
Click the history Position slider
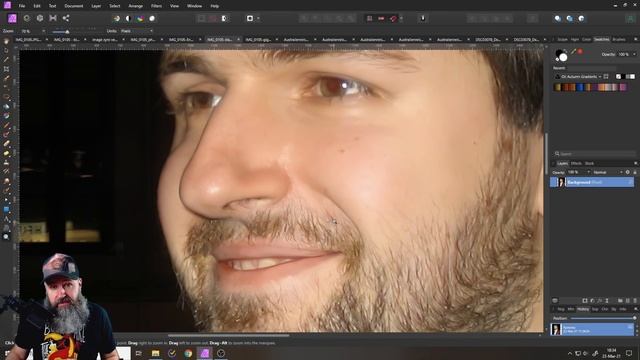(603, 318)
